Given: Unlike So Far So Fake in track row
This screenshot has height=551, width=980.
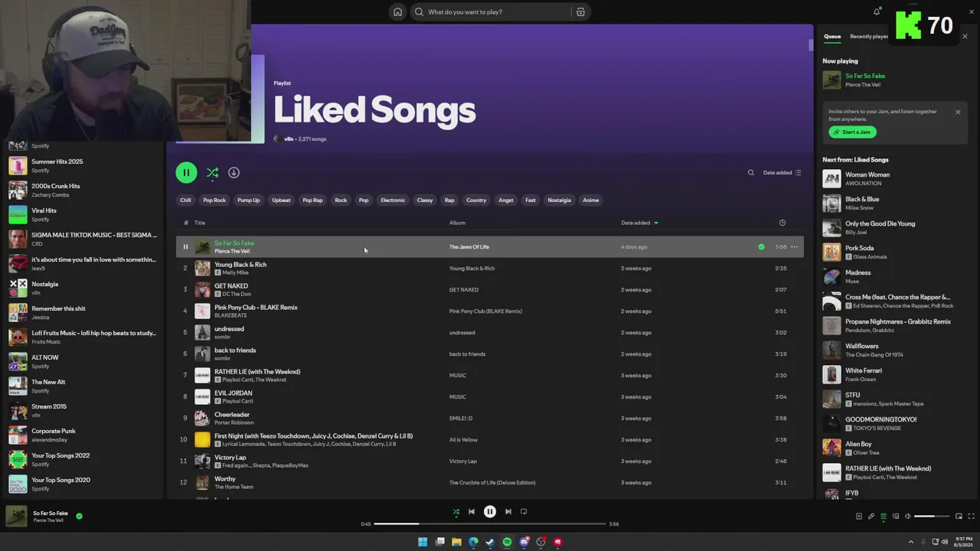Looking at the screenshot, I should pos(761,246).
